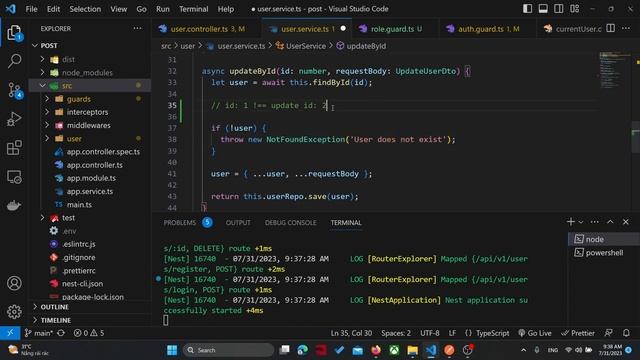Click remote window indicator in status bar
Viewport: 640px width, 360px height.
click(10, 333)
